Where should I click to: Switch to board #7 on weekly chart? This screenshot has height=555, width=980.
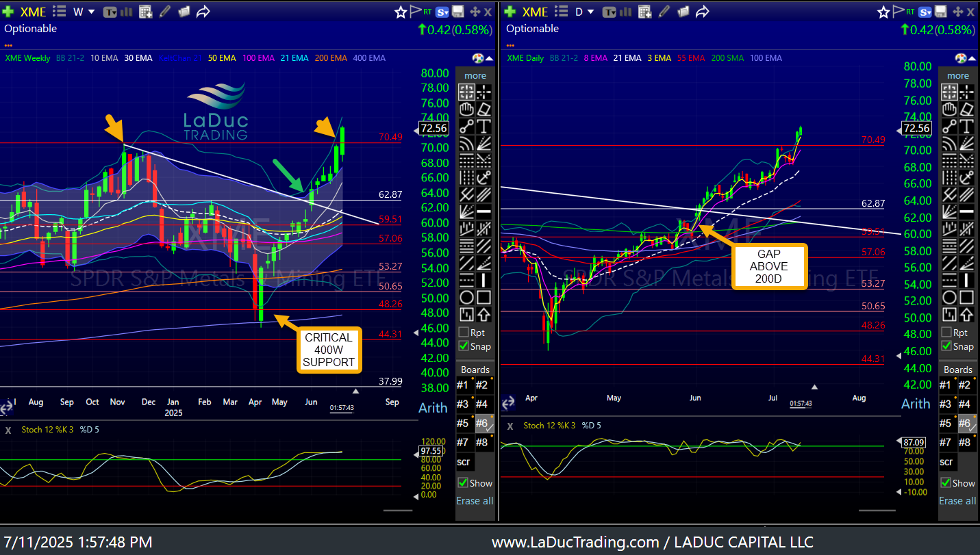click(x=464, y=443)
